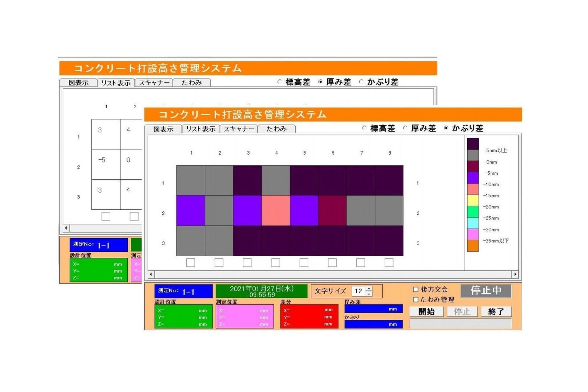Image resolution: width=588 pixels, height=392 pixels.
Task: Click the orange -35mm以下 legend swatch
Action: pyautogui.click(x=473, y=246)
